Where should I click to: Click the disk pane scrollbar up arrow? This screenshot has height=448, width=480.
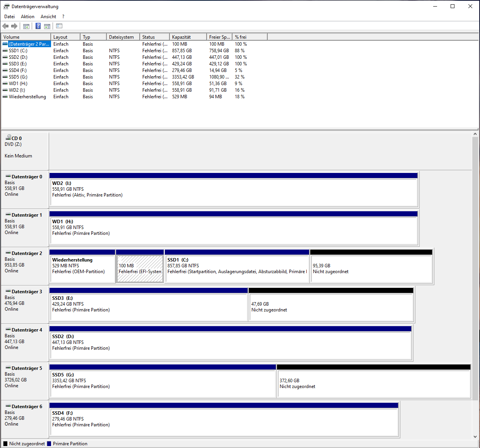tap(475, 134)
